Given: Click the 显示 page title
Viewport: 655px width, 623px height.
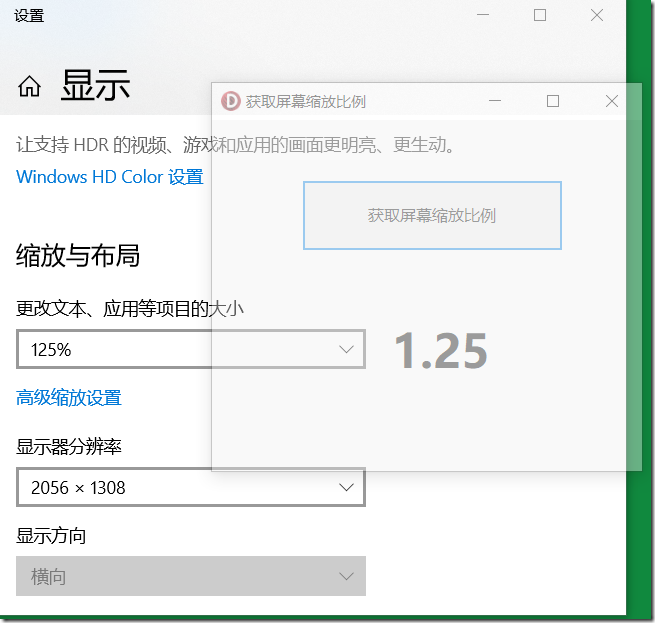Looking at the screenshot, I should (96, 85).
